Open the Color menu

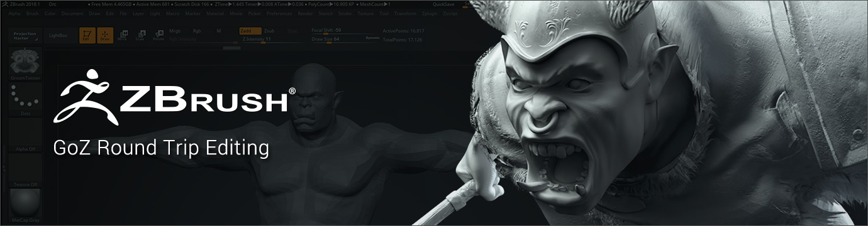coord(50,14)
